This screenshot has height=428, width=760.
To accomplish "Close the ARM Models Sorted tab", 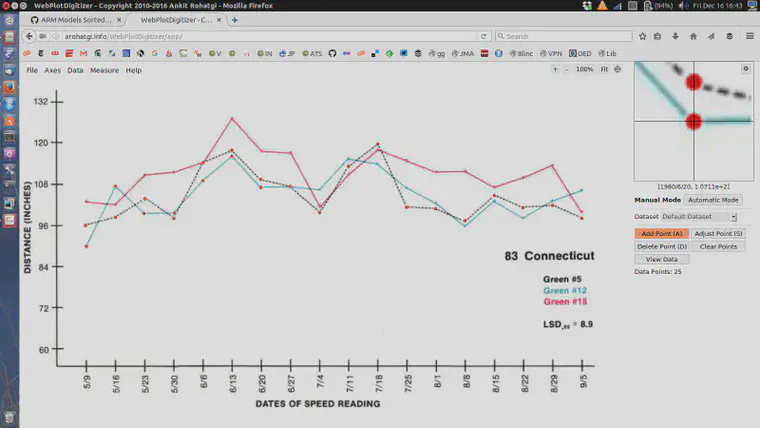I will pyautogui.click(x=119, y=20).
